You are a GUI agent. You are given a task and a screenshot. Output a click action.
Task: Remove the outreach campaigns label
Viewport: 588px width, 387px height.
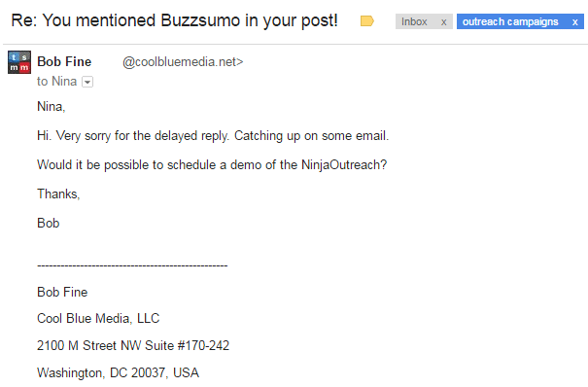click(574, 22)
